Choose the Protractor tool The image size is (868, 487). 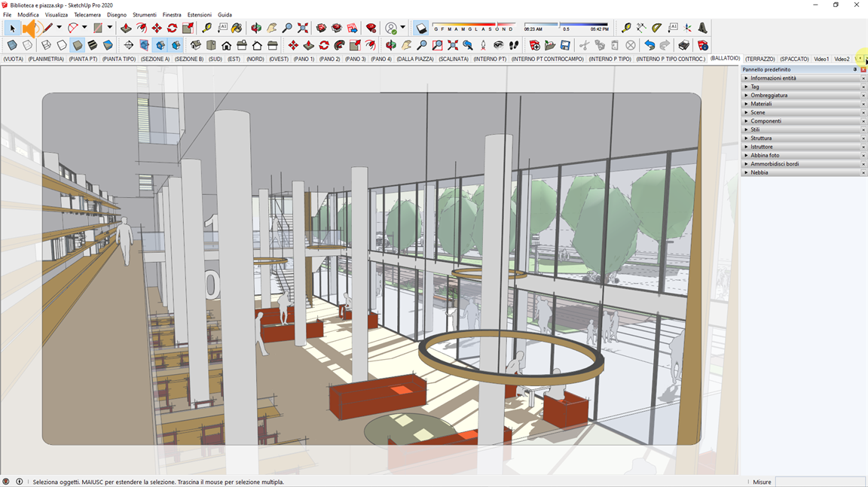[657, 28]
